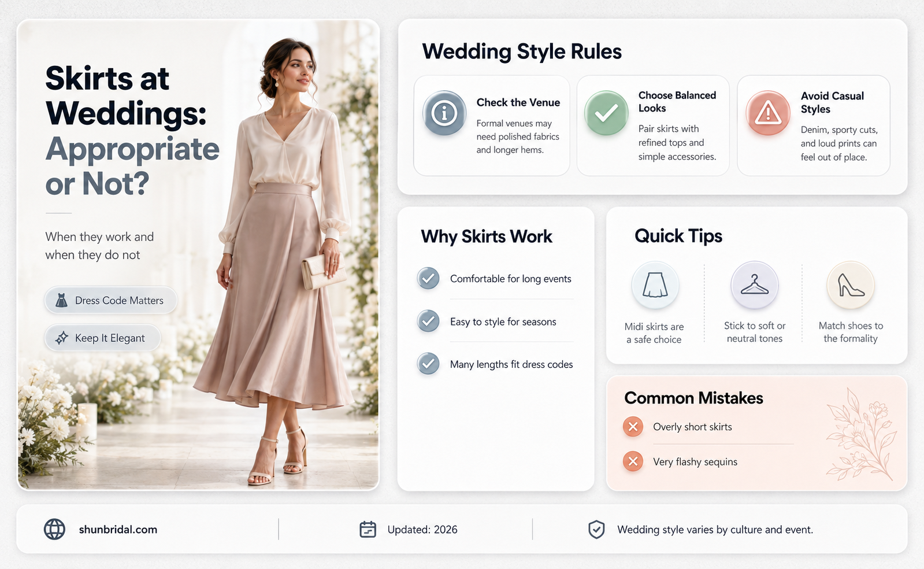Click the globe icon next to shunbridal.com

tap(55, 529)
